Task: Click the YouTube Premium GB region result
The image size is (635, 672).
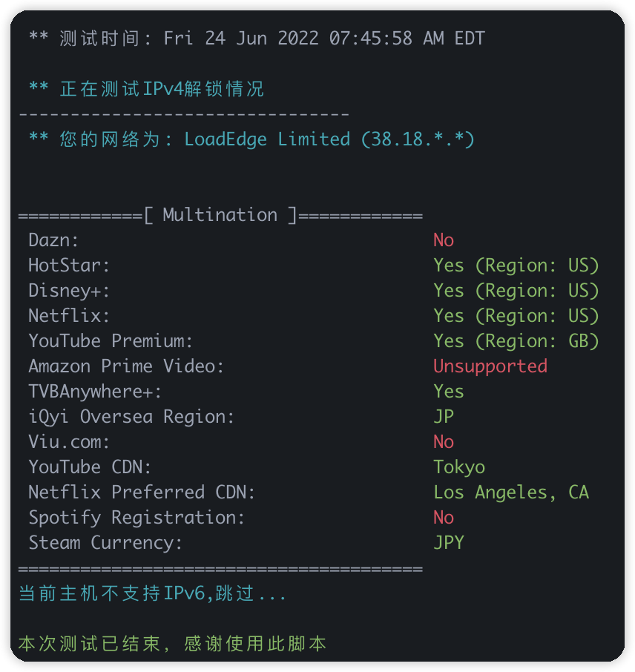Action: tap(516, 341)
